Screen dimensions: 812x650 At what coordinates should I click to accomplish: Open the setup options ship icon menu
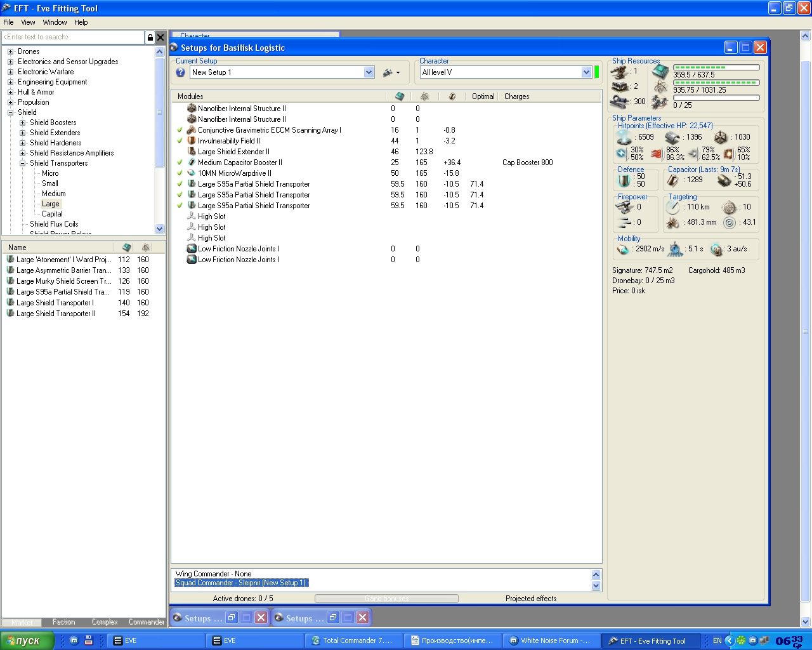point(391,72)
